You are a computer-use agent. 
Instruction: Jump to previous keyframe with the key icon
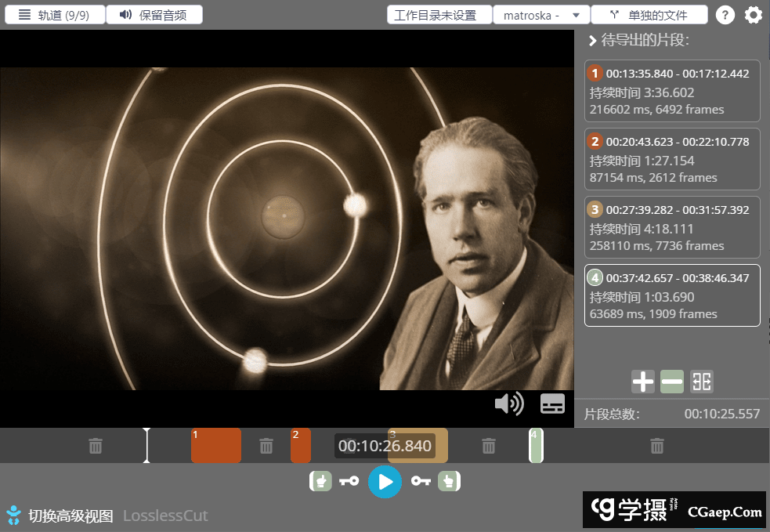[x=349, y=481]
